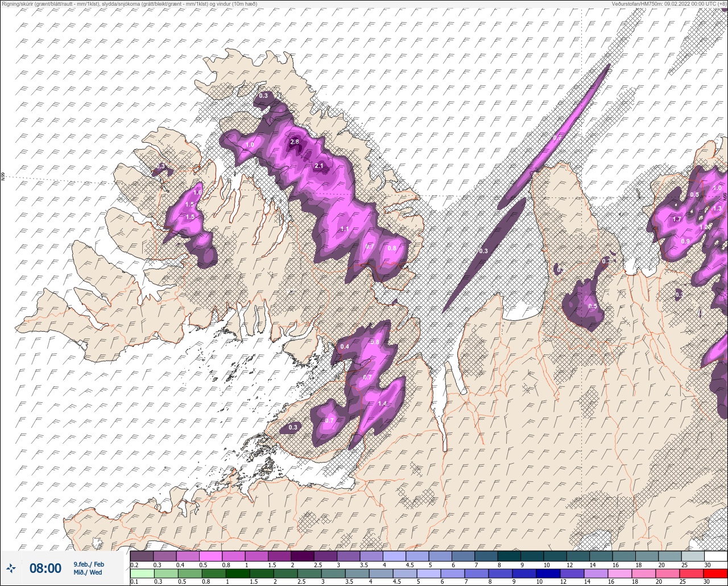Click the '0.1' label under the lower scale
Image resolution: width=728 pixels, height=586 pixels.
(134, 582)
